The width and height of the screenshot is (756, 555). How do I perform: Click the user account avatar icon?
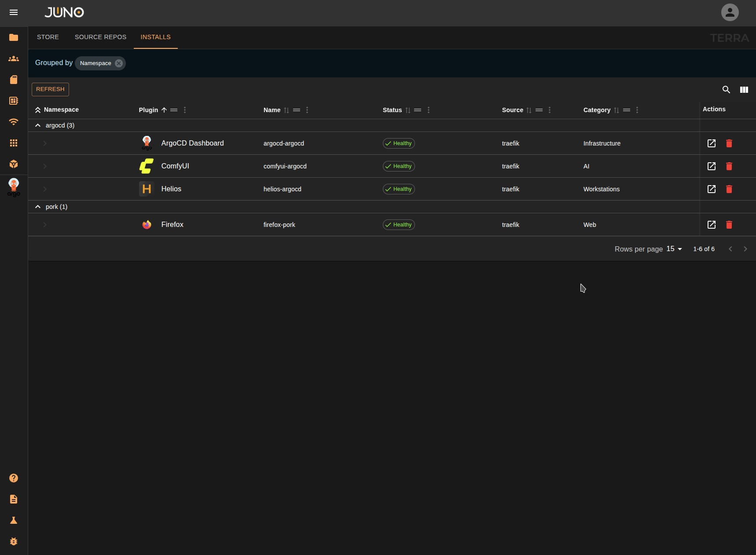pyautogui.click(x=730, y=12)
